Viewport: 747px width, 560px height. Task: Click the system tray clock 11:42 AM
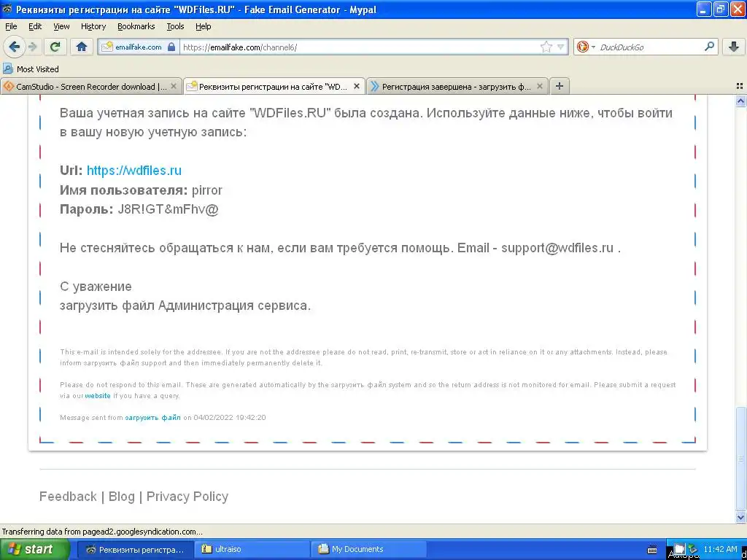[720, 549]
